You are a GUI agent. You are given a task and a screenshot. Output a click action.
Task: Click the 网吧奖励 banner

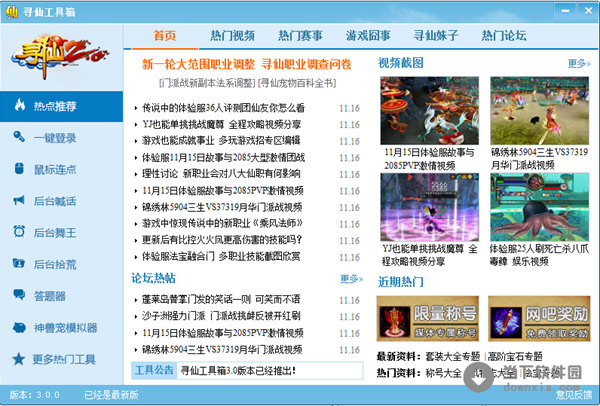coord(539,318)
